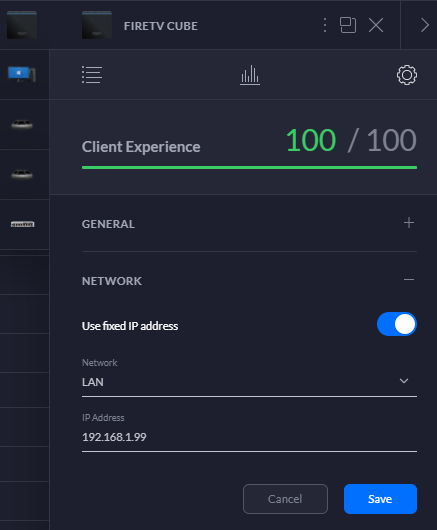Image resolution: width=437 pixels, height=530 pixels.
Task: Open the settings gear tab
Action: click(x=407, y=75)
